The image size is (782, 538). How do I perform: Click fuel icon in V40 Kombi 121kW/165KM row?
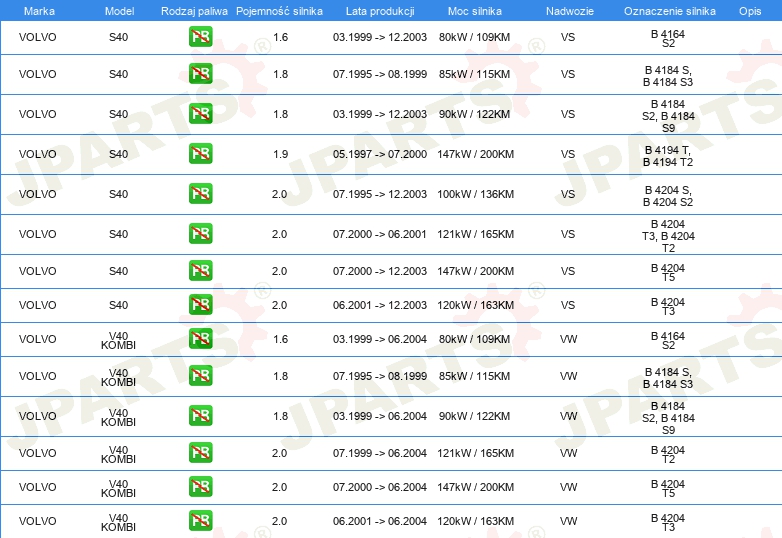(200, 453)
